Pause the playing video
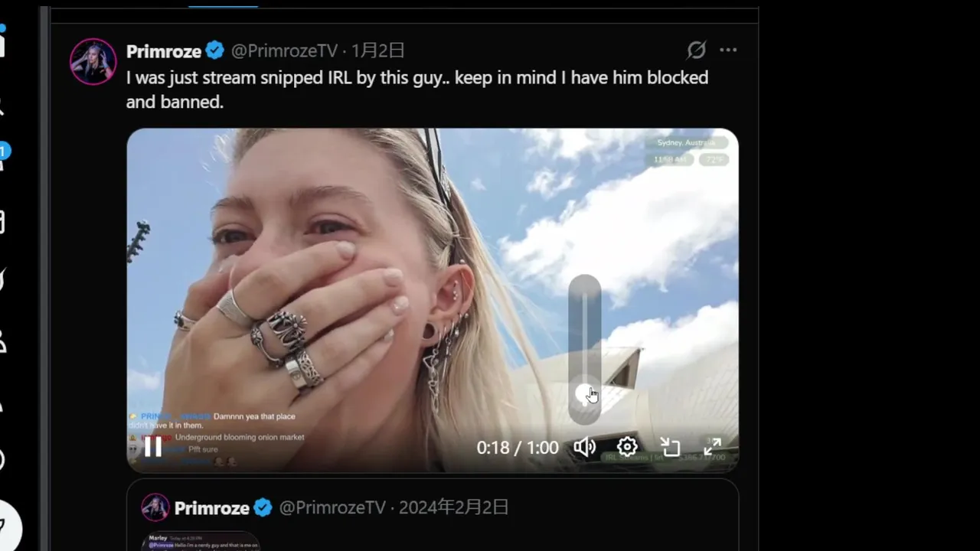 point(153,447)
